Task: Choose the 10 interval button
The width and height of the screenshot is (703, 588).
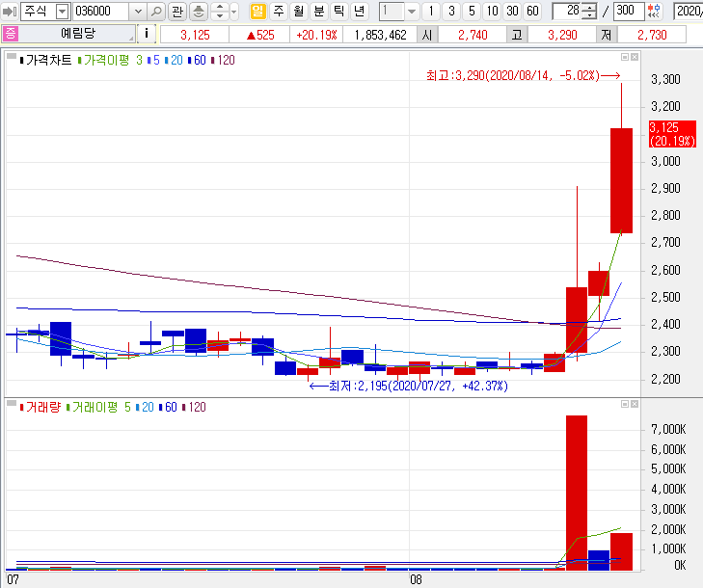Action: click(492, 12)
